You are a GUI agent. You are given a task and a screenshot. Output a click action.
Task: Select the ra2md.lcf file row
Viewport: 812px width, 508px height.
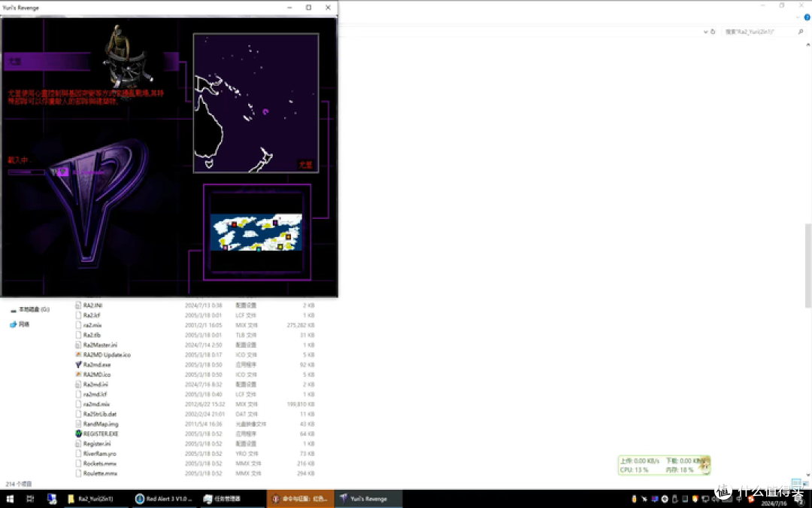click(x=195, y=394)
